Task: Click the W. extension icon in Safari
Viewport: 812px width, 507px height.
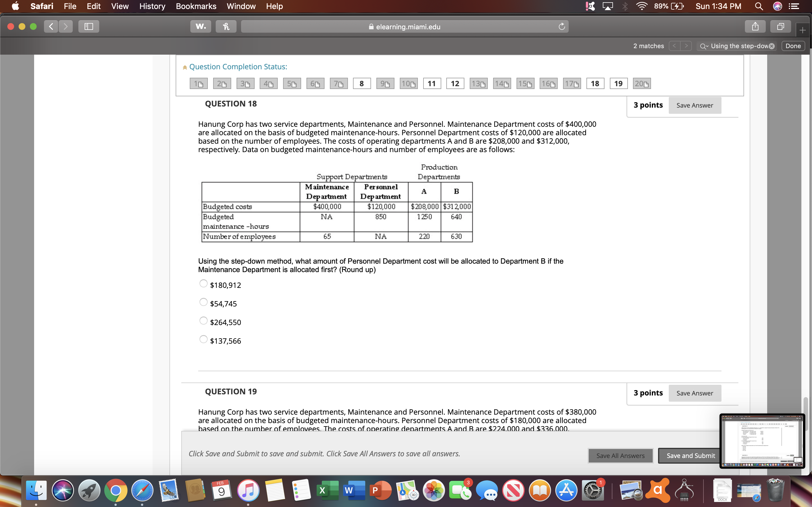Action: pyautogui.click(x=200, y=26)
